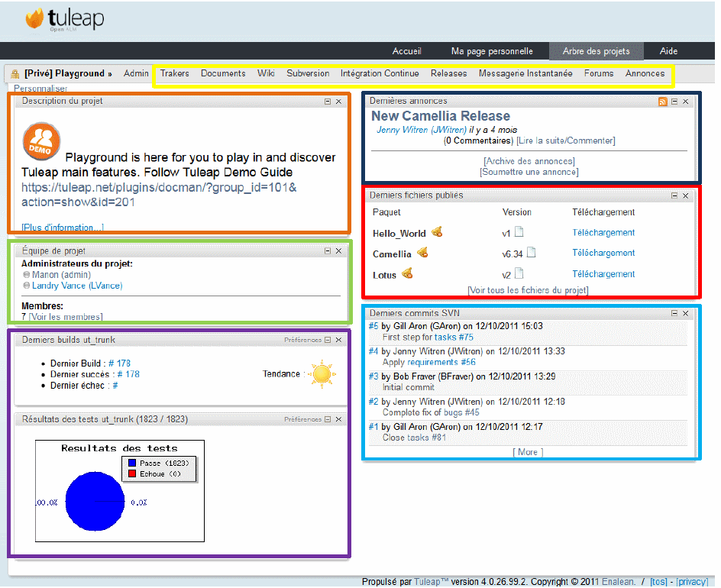This screenshot has width=721, height=588.
Task: Collapse the Derniers fichiers publiés widget
Action: click(x=674, y=195)
